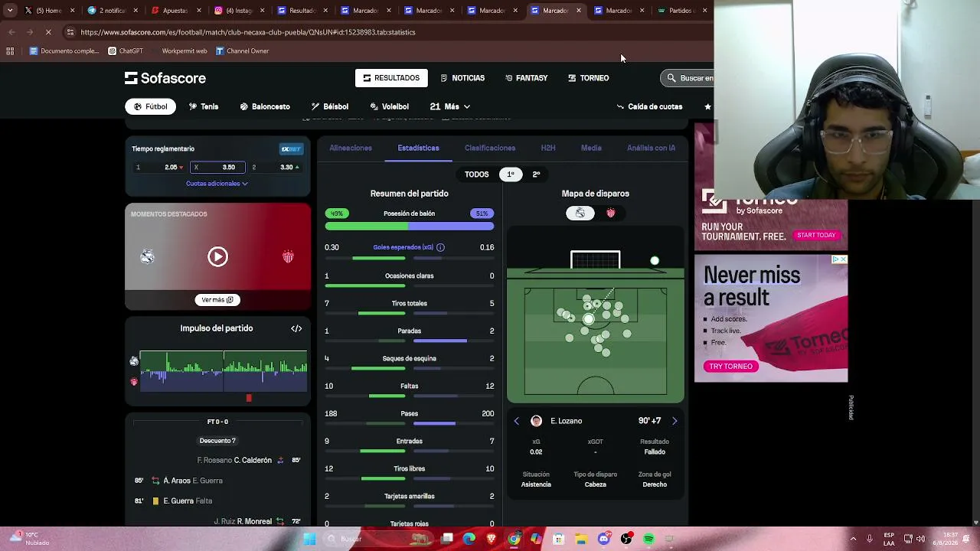Image resolution: width=980 pixels, height=551 pixels.
Task: Click E. Lozano's player avatar
Action: coord(536,421)
